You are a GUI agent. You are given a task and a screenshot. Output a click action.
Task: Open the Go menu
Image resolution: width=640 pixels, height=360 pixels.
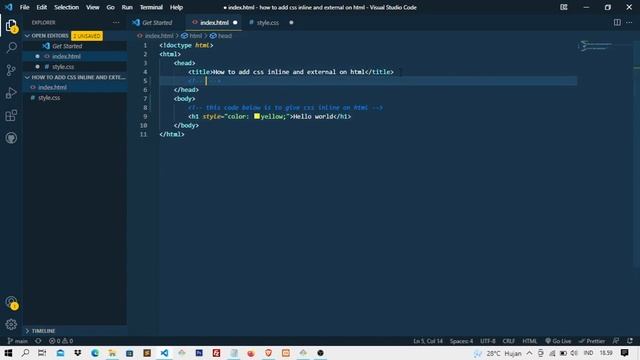[111, 7]
